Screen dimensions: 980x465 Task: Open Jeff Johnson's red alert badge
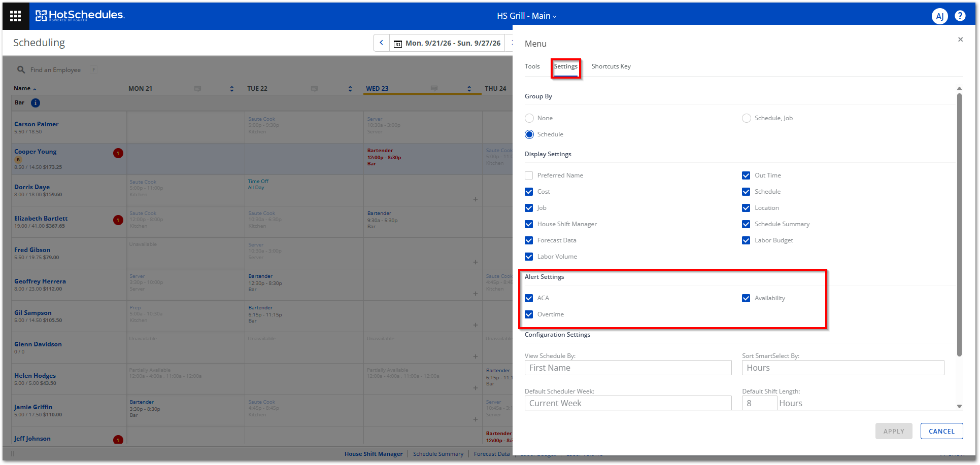click(x=118, y=440)
